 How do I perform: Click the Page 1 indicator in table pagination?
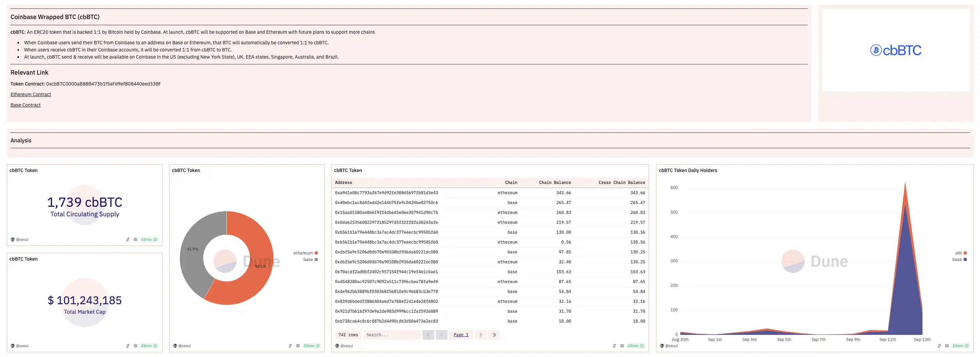[x=461, y=335]
